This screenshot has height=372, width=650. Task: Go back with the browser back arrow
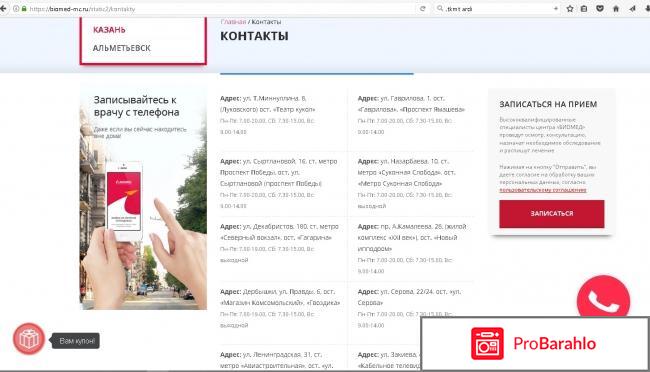tap(3, 8)
